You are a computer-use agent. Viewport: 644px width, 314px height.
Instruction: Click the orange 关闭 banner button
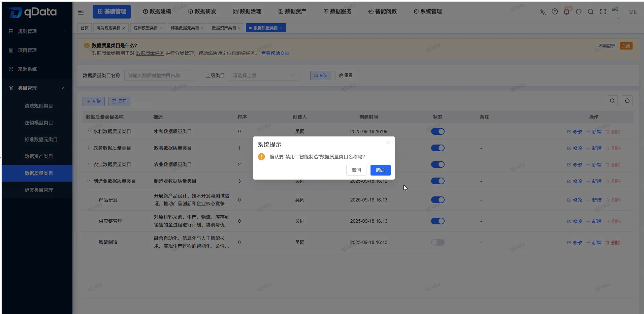tap(626, 46)
